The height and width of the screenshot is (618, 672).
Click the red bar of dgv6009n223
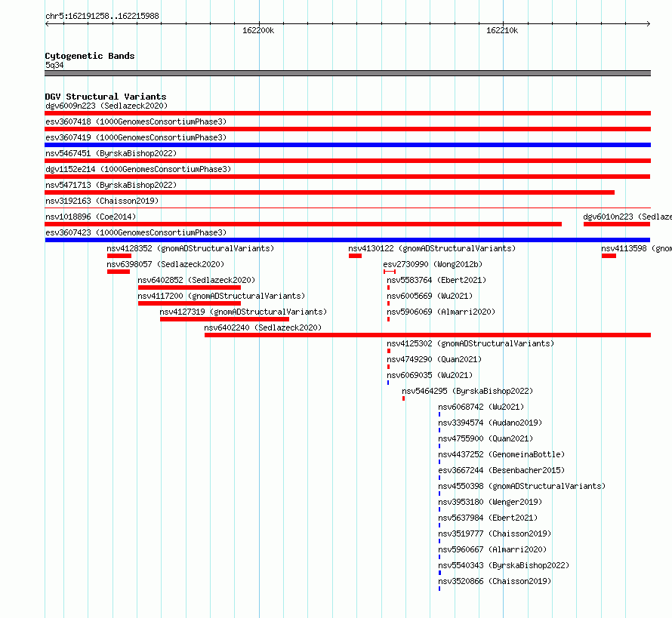pyautogui.click(x=347, y=113)
